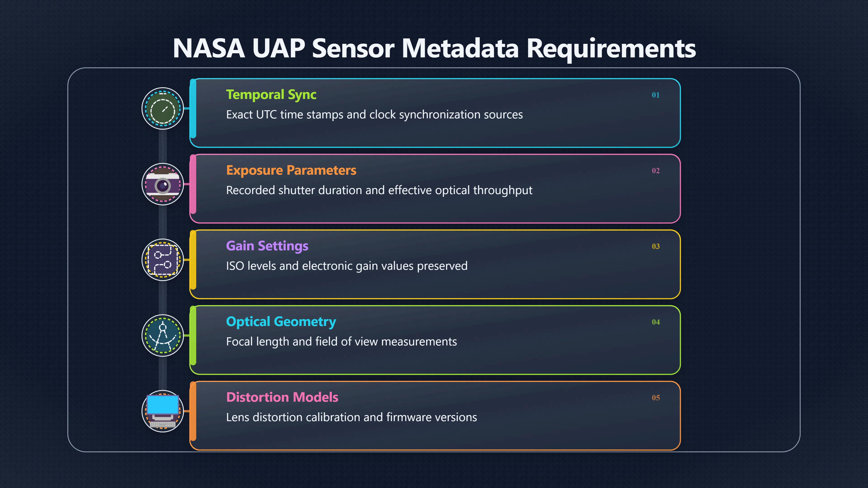
Task: Select the camera icon beside Exposure Parameters
Action: coord(163,184)
